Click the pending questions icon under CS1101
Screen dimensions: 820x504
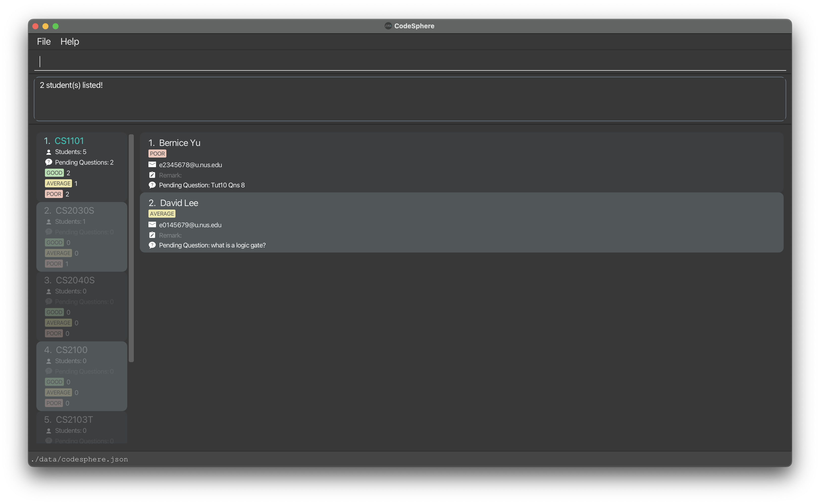pyautogui.click(x=49, y=162)
